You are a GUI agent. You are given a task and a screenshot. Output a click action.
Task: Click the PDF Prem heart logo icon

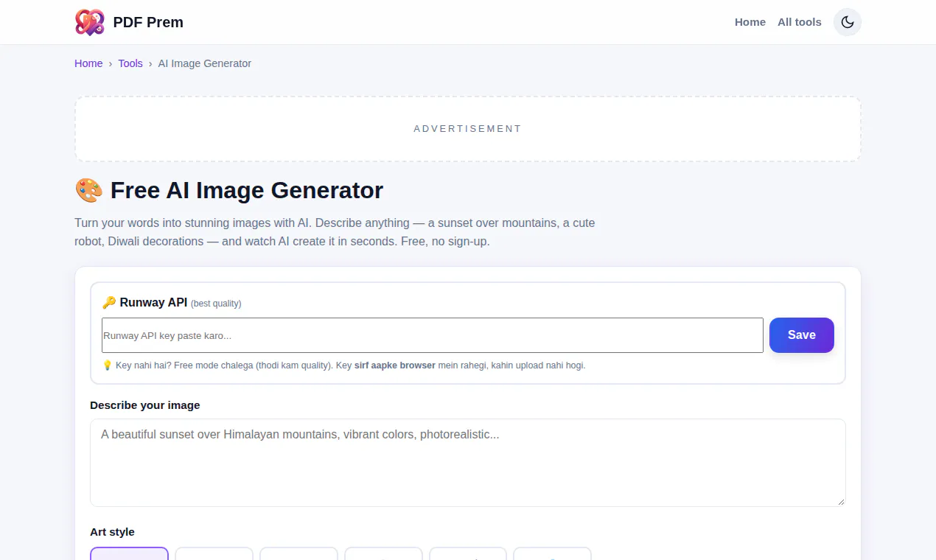pyautogui.click(x=90, y=22)
